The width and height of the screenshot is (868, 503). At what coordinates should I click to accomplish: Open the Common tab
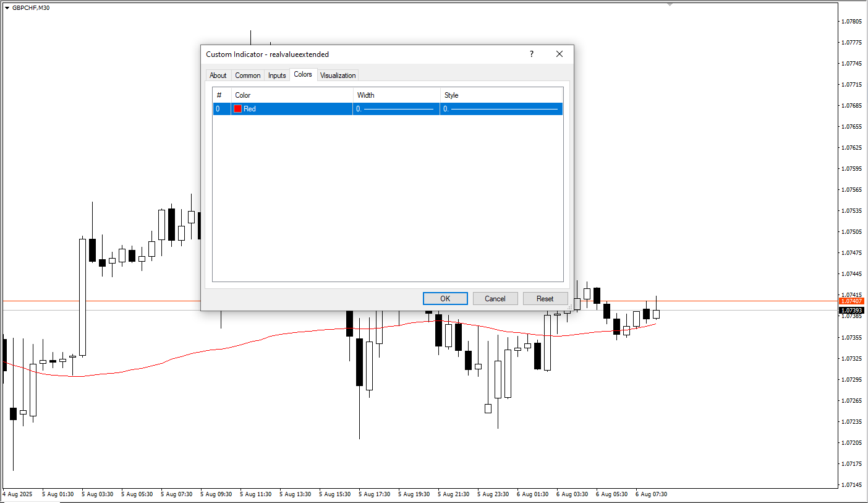point(248,75)
